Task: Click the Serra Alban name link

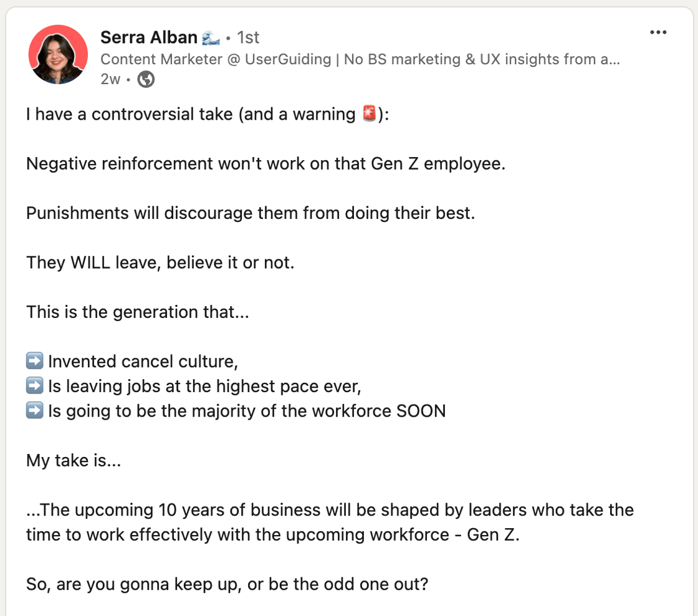Action: tap(149, 37)
